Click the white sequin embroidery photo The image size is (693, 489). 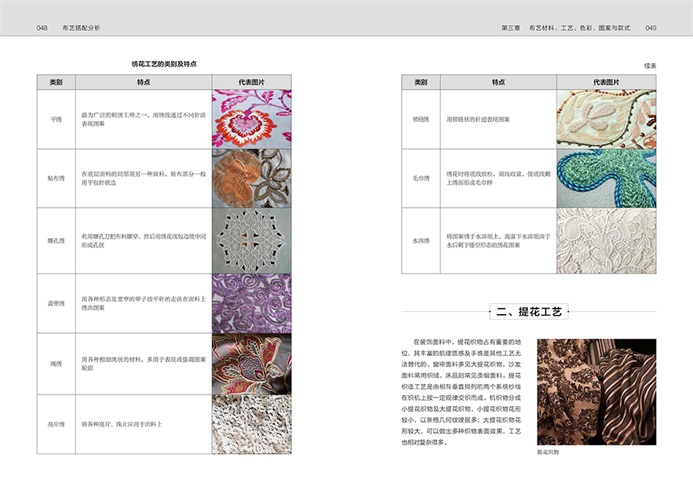pyautogui.click(x=251, y=424)
